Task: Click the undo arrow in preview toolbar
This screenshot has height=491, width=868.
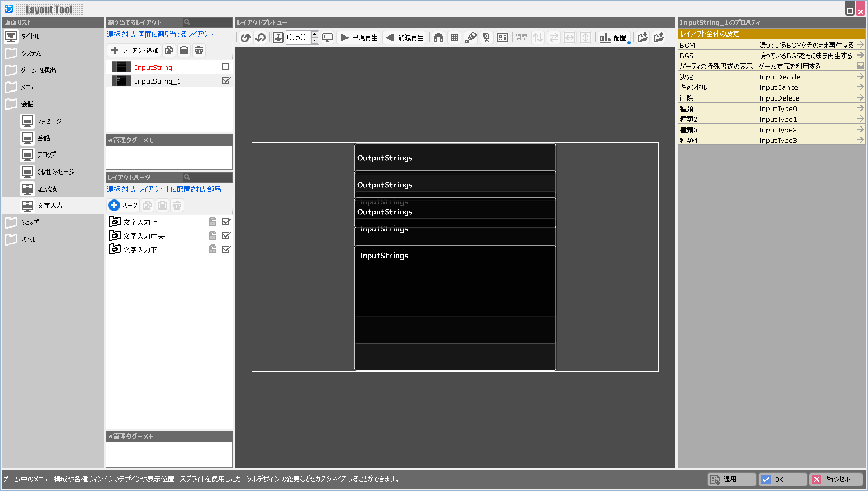Action: [x=245, y=38]
